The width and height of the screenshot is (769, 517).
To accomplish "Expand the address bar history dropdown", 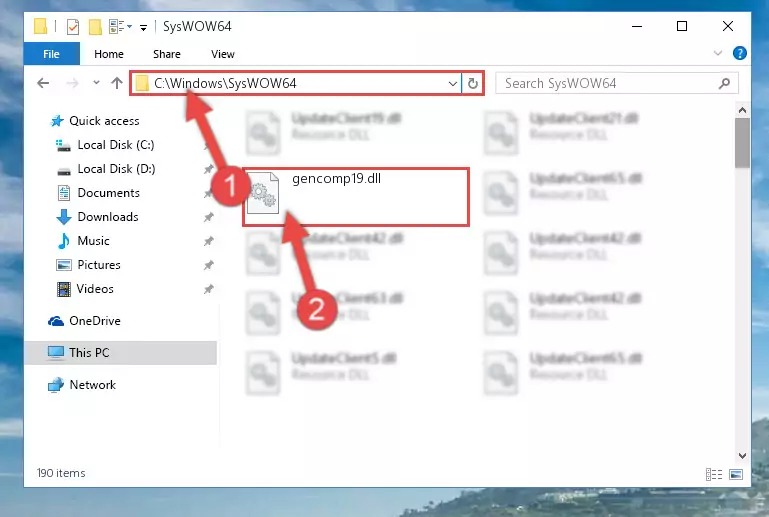I will [x=453, y=84].
